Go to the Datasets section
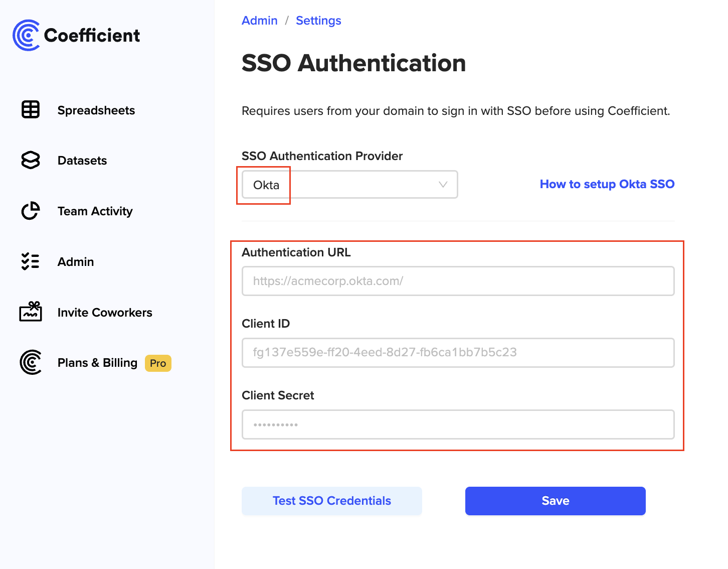The width and height of the screenshot is (728, 569). (82, 161)
